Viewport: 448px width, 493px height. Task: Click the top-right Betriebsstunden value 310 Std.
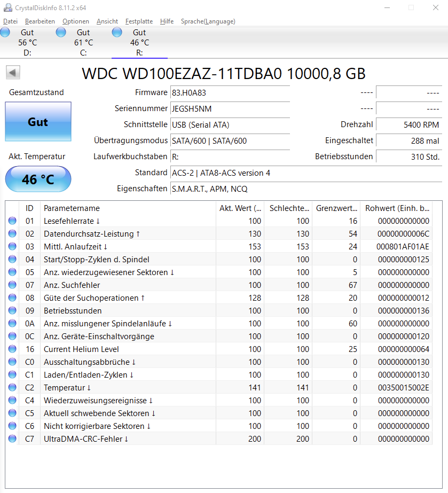click(409, 157)
